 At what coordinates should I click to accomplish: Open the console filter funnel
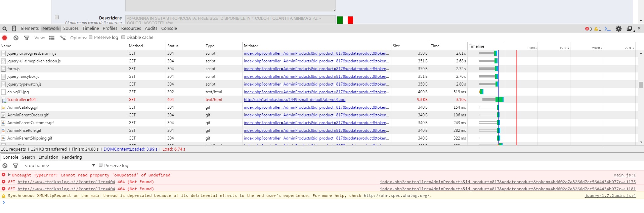[15, 166]
